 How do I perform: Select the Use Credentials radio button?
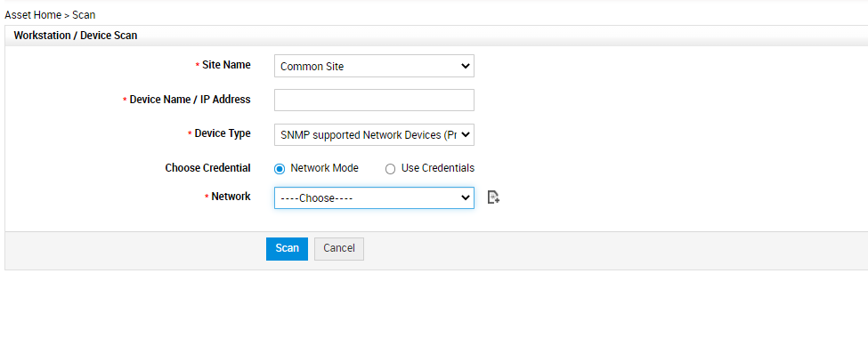pos(390,168)
